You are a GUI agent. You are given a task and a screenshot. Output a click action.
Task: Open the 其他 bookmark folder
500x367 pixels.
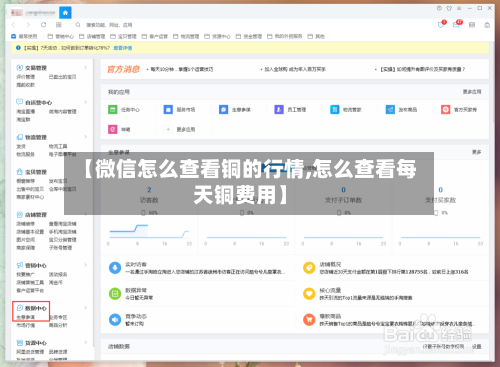click(316, 36)
